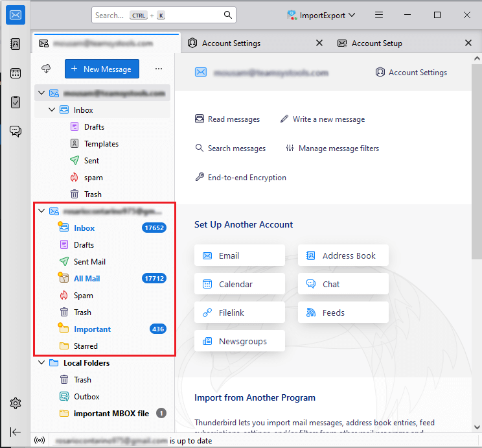Select the Sent folder under the first account
This screenshot has width=482, height=448.
(x=102, y=160)
